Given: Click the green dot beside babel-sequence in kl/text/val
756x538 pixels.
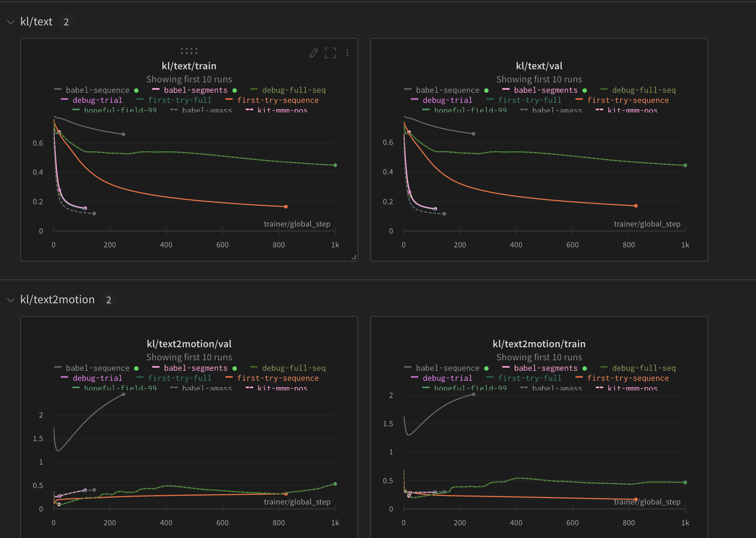Looking at the screenshot, I should 486,90.
